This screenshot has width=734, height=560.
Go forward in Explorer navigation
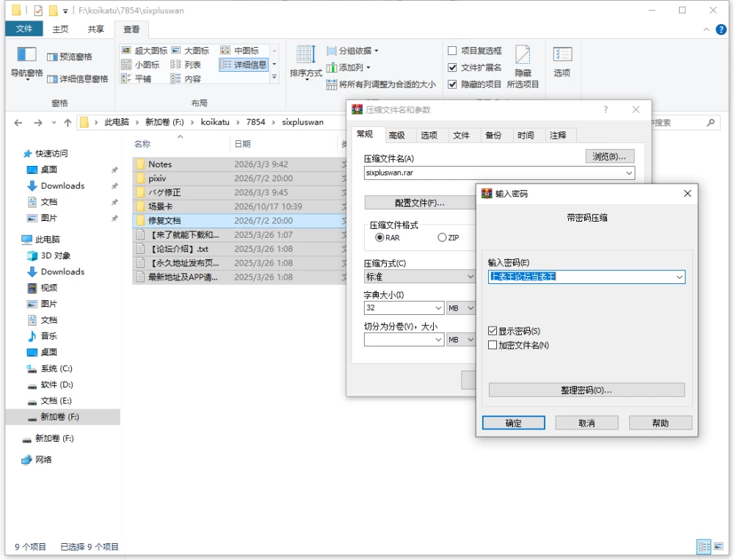point(38,123)
